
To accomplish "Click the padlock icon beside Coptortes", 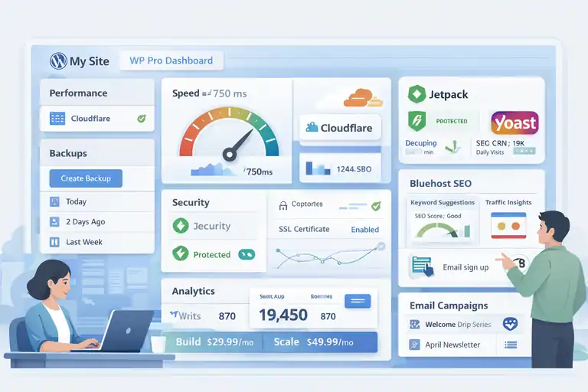I will [x=283, y=205].
